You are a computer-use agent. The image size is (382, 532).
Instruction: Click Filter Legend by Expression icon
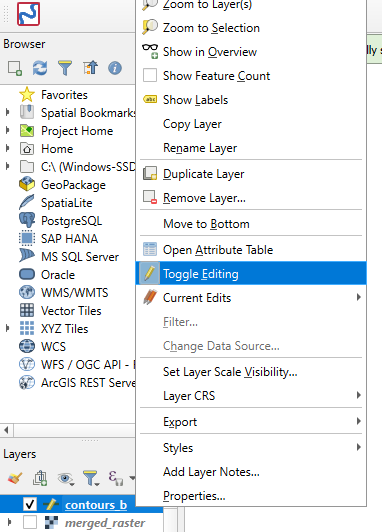point(116,478)
